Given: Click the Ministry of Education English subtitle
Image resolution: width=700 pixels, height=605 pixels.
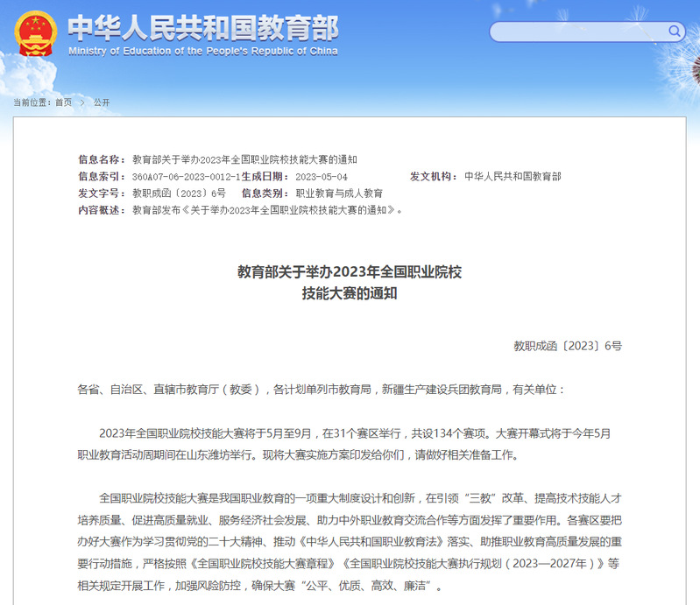Looking at the screenshot, I should coord(202,51).
